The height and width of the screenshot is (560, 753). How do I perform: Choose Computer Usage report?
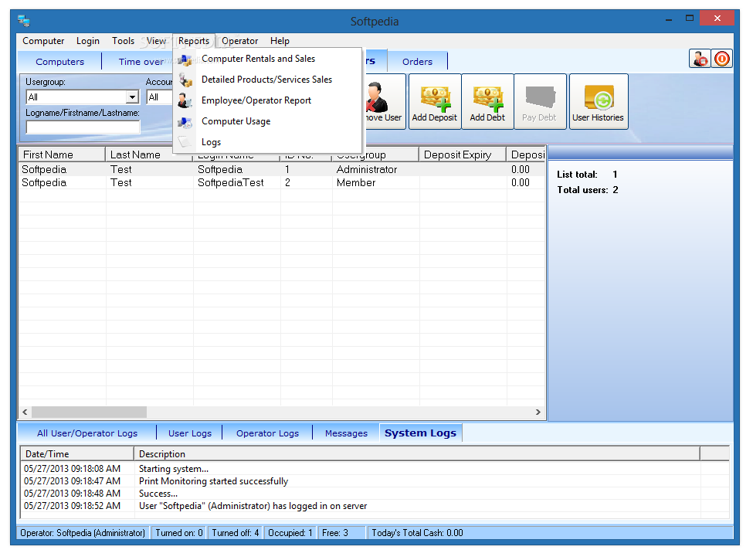267,121
